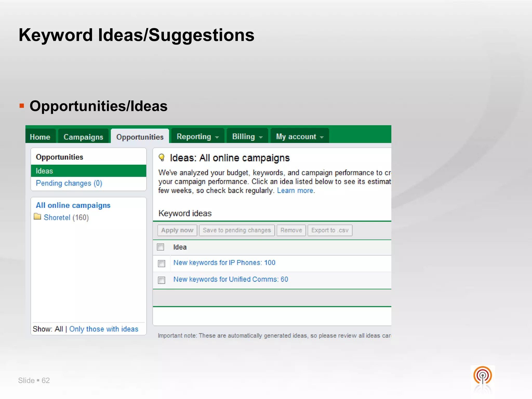532x399 pixels.
Task: Open New keywords for IP Phones: 100
Action: [x=224, y=263]
